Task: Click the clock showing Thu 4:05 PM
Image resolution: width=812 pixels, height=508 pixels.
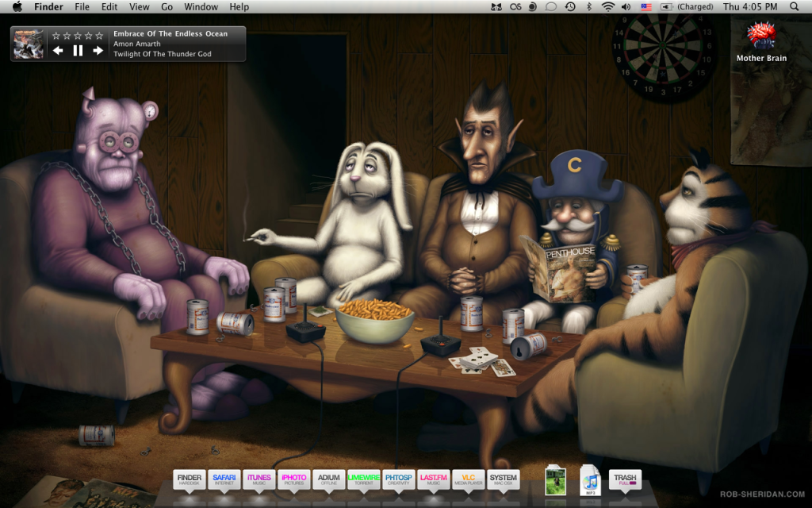Action: click(x=750, y=6)
